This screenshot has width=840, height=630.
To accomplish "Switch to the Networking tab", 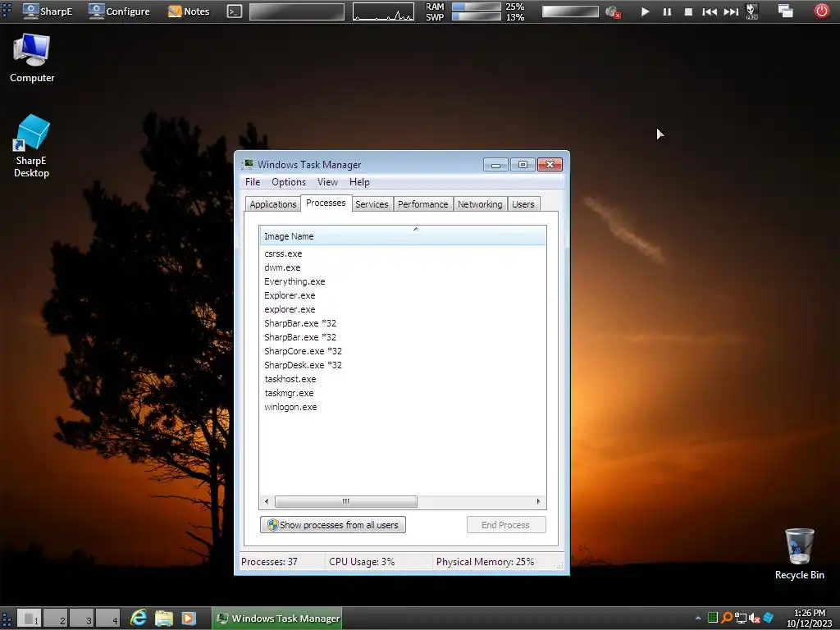I will coord(480,204).
